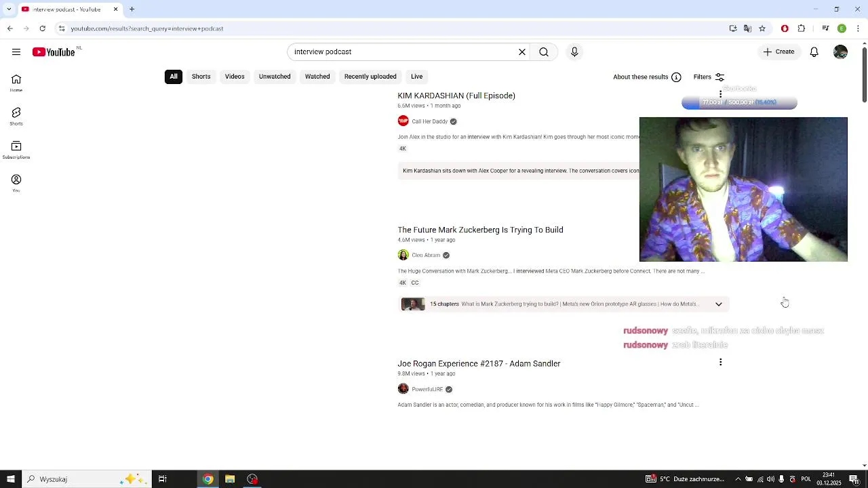The image size is (868, 488).
Task: Open a new browser tab
Action: pos(132,9)
